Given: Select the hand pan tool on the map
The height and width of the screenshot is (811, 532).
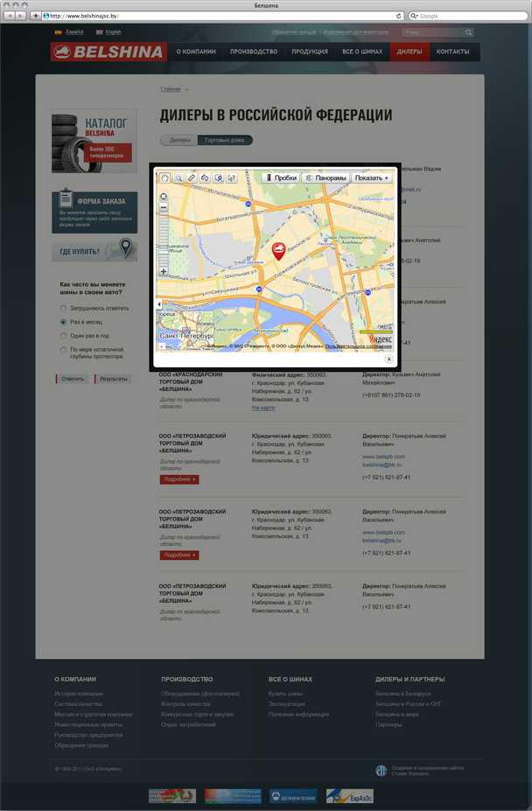Looking at the screenshot, I should pos(164,178).
